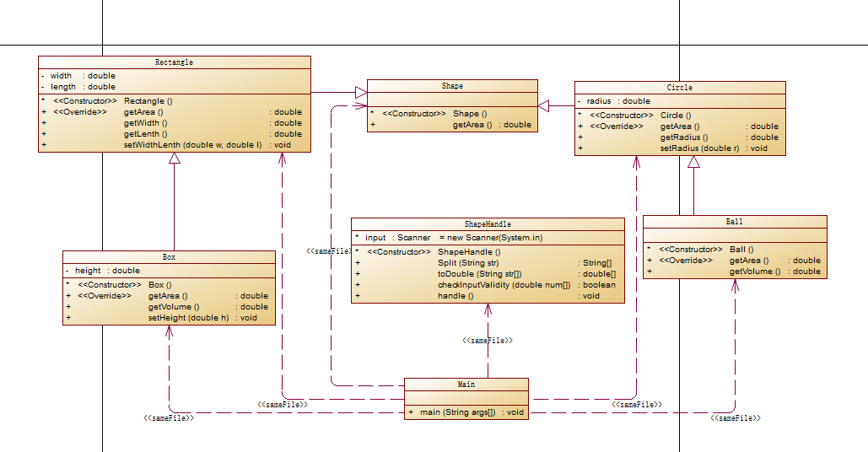Click the radius attribute in Circle
This screenshot has height=452, width=868.
618,101
